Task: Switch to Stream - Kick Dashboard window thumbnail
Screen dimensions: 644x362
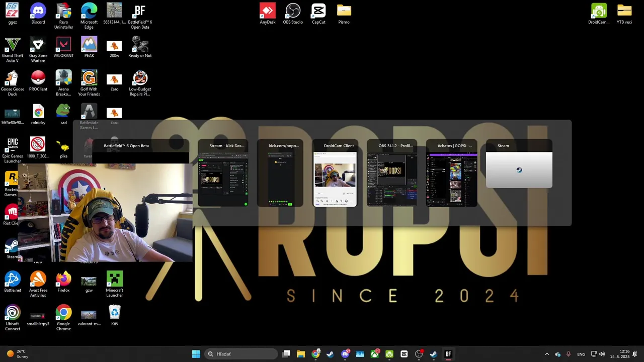Action: [223, 174]
